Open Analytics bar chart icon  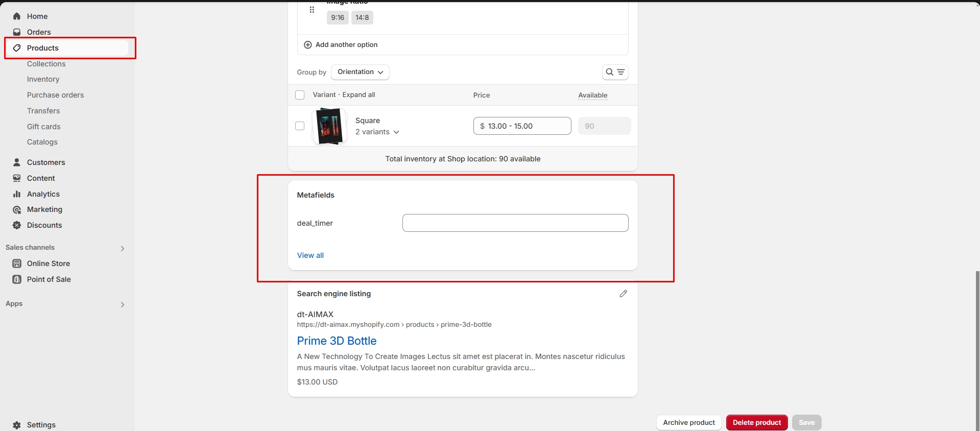[x=17, y=194]
